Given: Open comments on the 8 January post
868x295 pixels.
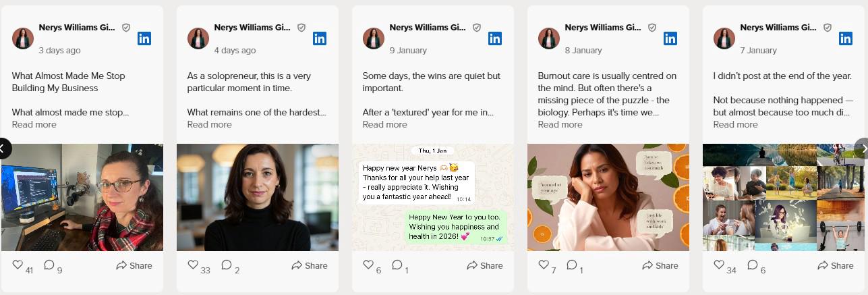Looking at the screenshot, I should coord(571,265).
